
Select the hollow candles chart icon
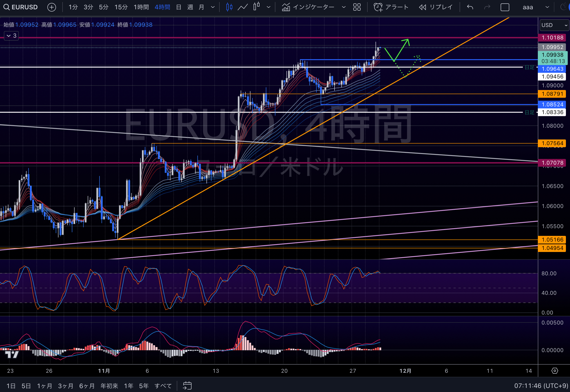point(256,7)
